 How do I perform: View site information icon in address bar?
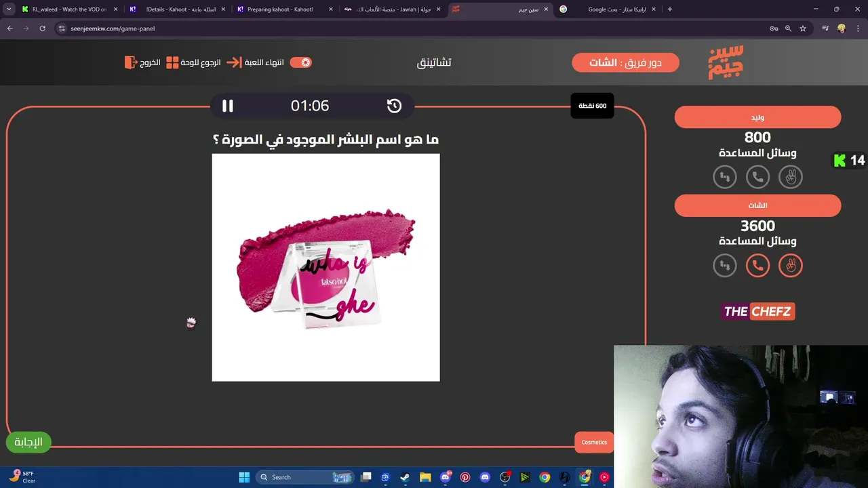click(x=62, y=28)
